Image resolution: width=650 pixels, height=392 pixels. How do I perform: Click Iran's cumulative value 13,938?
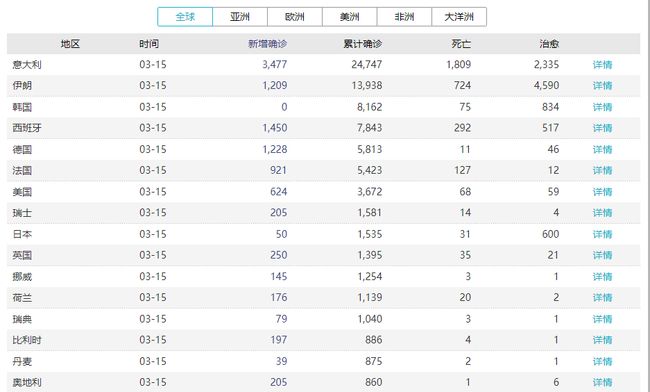pyautogui.click(x=366, y=86)
